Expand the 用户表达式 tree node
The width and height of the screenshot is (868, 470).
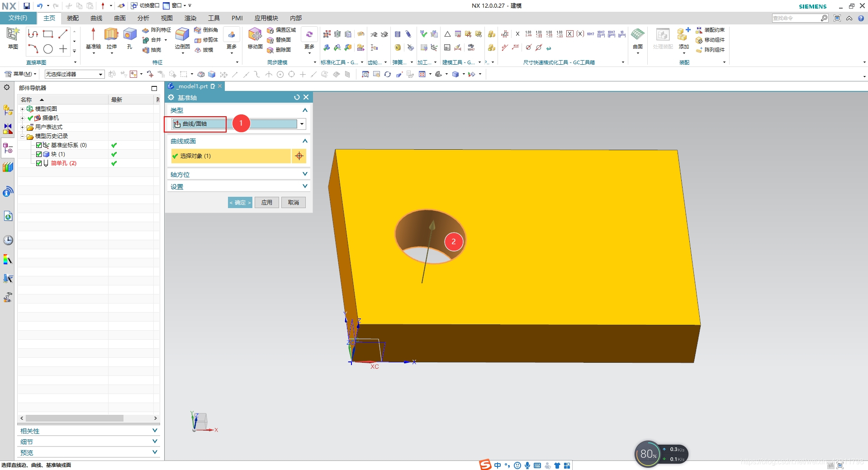pyautogui.click(x=22, y=127)
